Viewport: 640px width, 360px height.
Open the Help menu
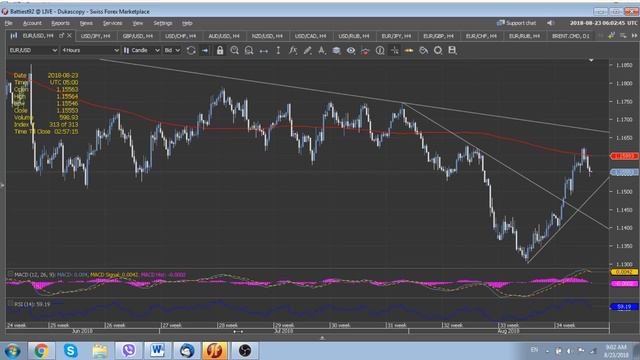187,23
